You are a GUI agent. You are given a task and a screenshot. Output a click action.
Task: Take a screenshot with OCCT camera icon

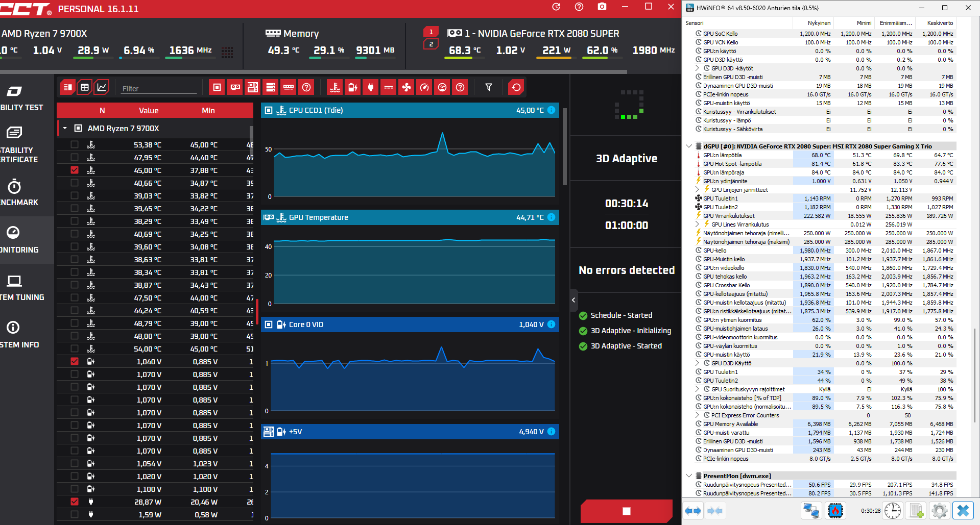coord(602,7)
